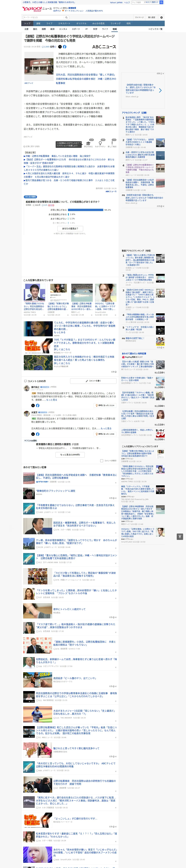Open the article school building photo
The width and height of the screenshot is (186, 868).
pos(39,66)
